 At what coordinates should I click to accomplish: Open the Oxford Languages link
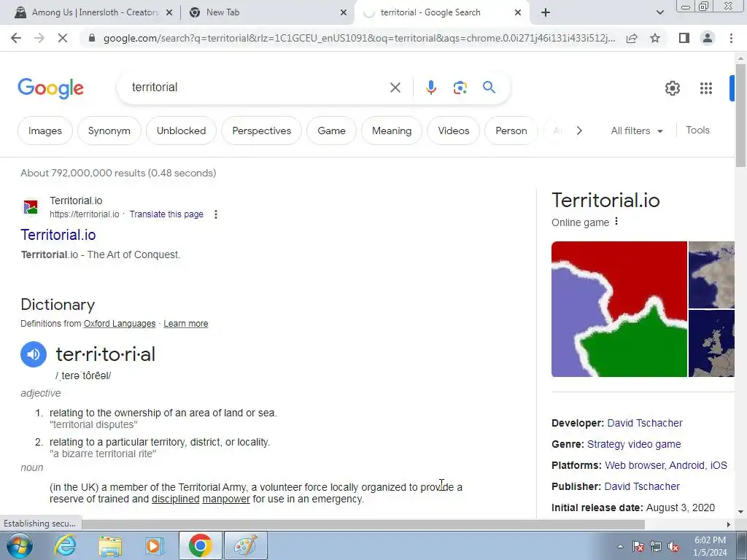(x=120, y=324)
